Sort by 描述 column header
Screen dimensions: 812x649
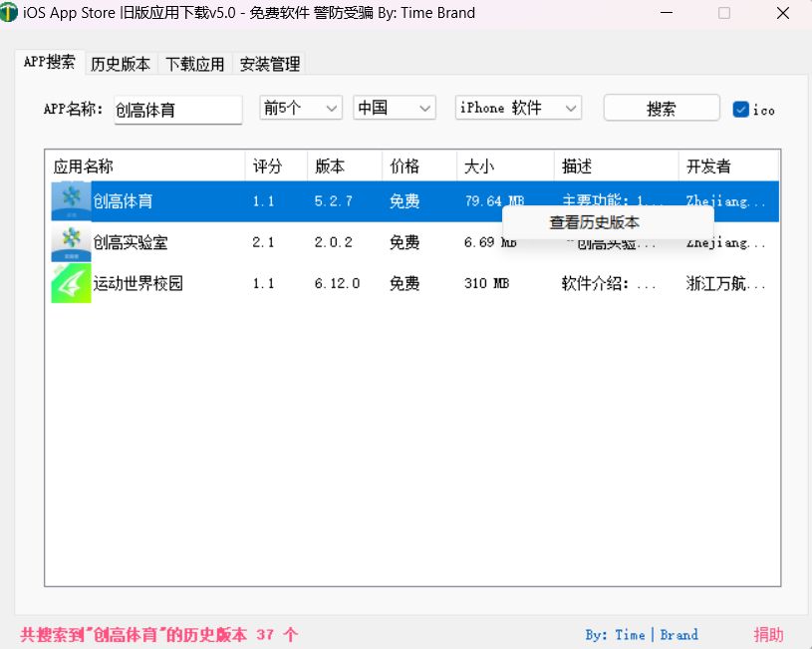(617, 165)
